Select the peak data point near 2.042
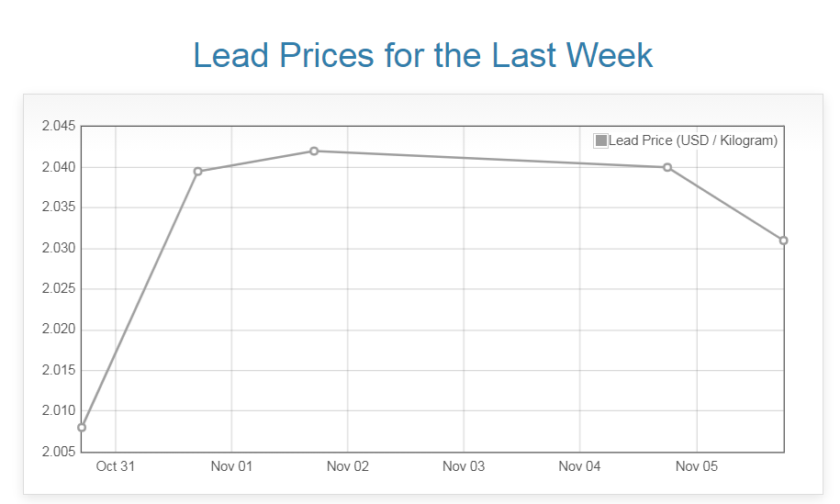Image resolution: width=840 pixels, height=504 pixels. click(x=314, y=151)
